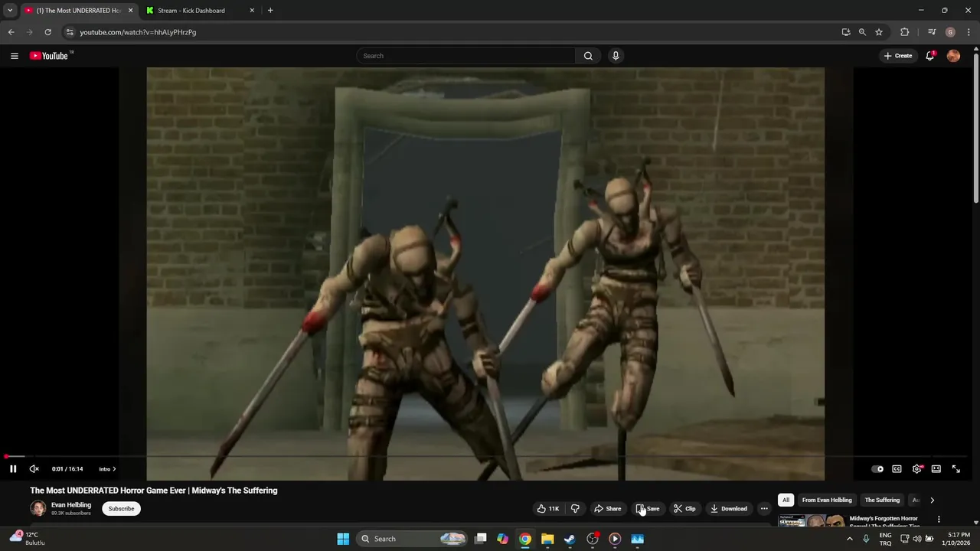Select the All filter chip
Viewport: 980px width, 551px height.
786,500
